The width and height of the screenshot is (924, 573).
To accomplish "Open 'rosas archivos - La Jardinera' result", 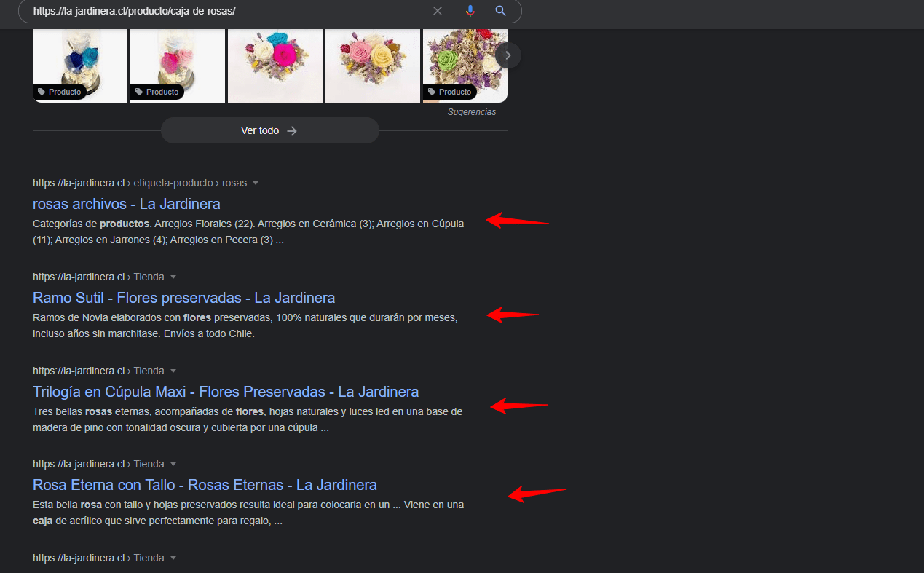I will point(127,204).
